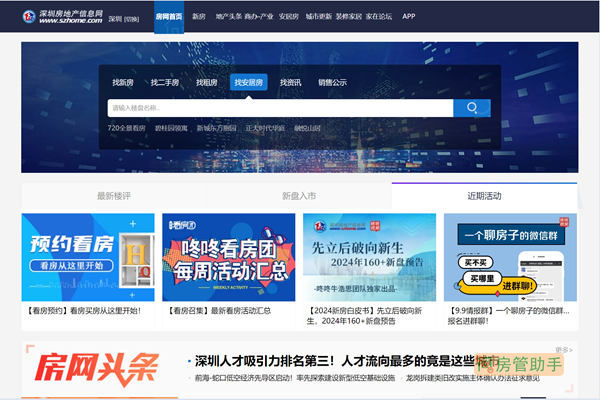This screenshot has height=400, width=600.
Task: Select the 找二手房 search tab
Action: pyautogui.click(x=165, y=82)
